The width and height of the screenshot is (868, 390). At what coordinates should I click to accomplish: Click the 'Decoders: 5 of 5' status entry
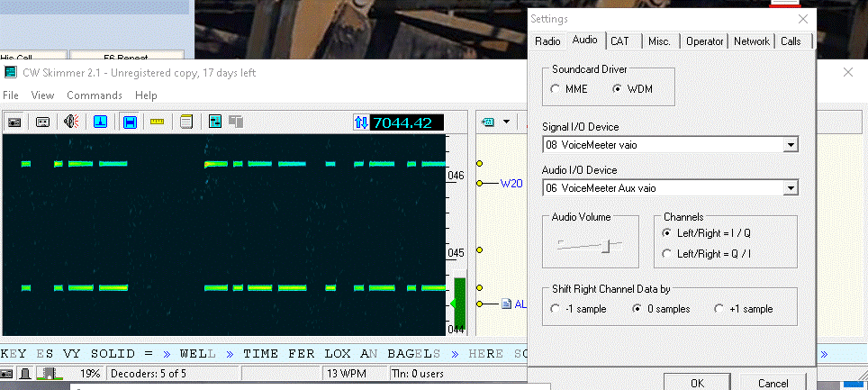pos(149,374)
